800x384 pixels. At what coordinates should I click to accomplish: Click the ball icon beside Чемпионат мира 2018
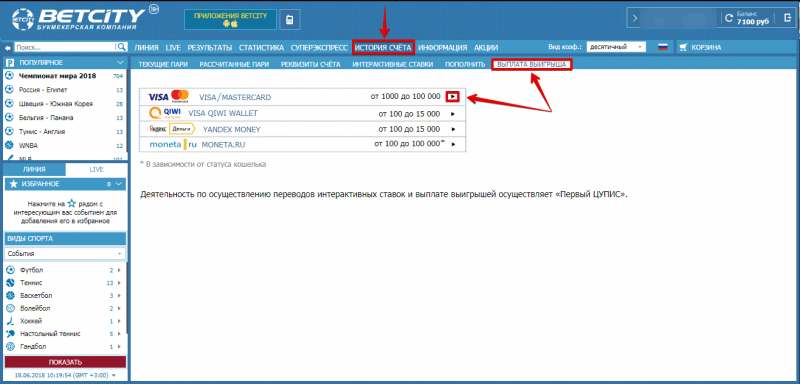(9, 76)
